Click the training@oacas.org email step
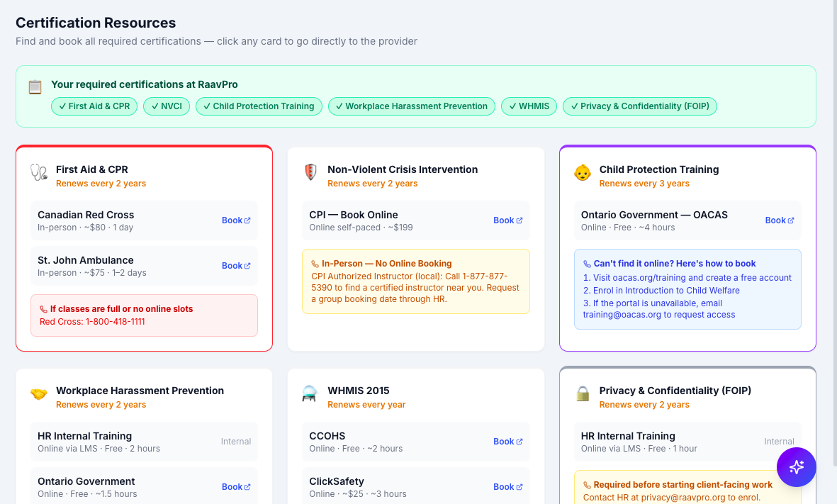This screenshot has height=504, width=837. [659, 309]
